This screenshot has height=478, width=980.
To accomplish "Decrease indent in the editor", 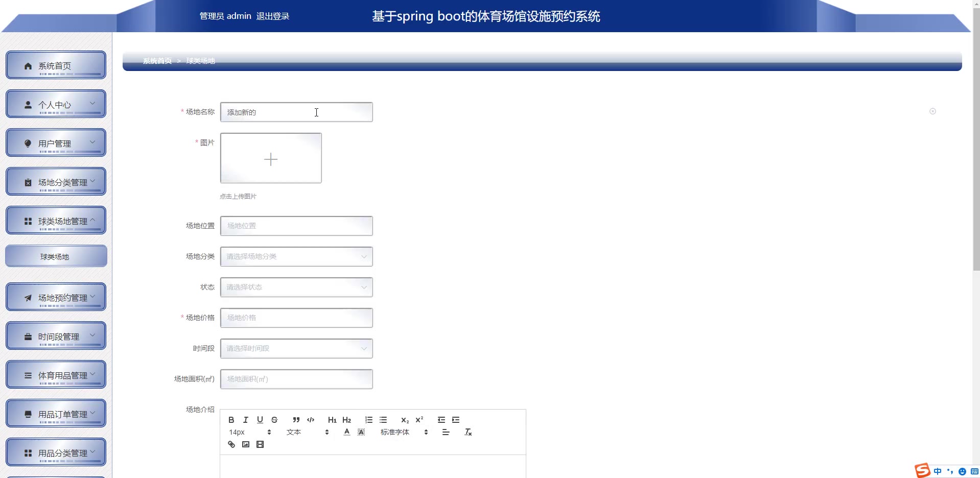I will click(x=441, y=420).
